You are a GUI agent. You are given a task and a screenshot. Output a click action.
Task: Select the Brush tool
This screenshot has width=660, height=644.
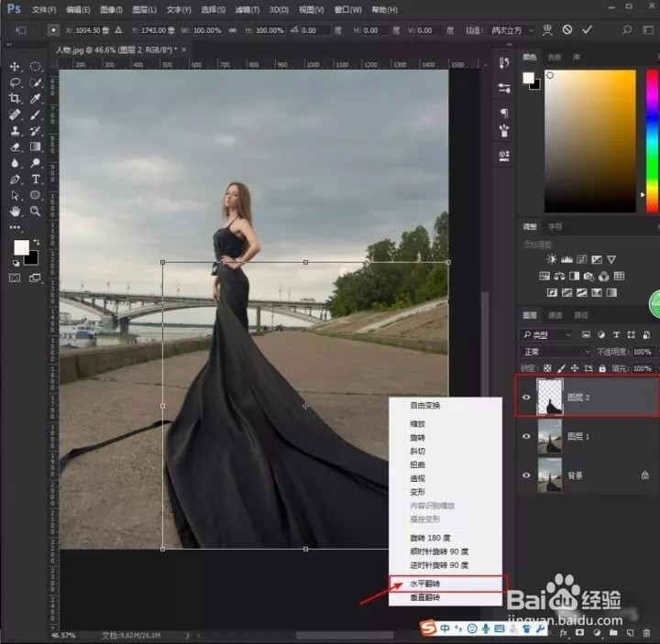pos(36,115)
